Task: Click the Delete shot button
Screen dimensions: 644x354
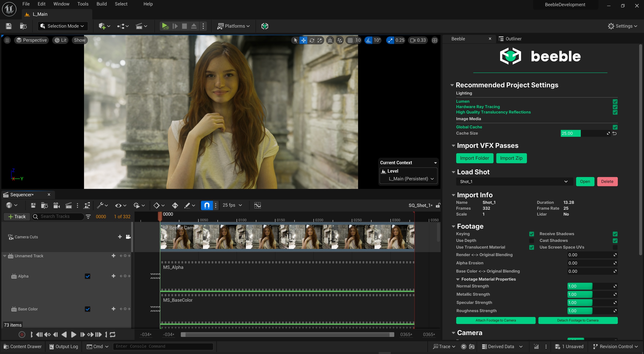Action: point(607,182)
